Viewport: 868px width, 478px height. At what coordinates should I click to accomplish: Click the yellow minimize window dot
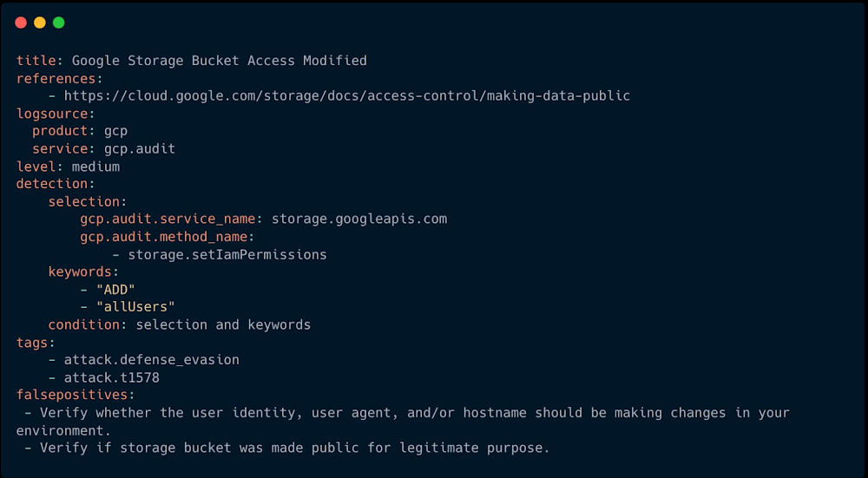(40, 23)
